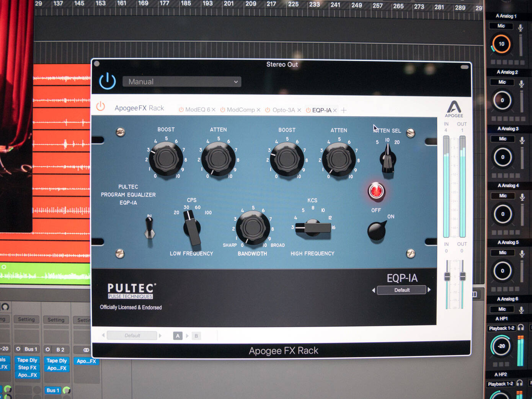Viewport: 532px width, 399px height.
Task: Click Analog 5 microphone icon
Action: tap(522, 254)
